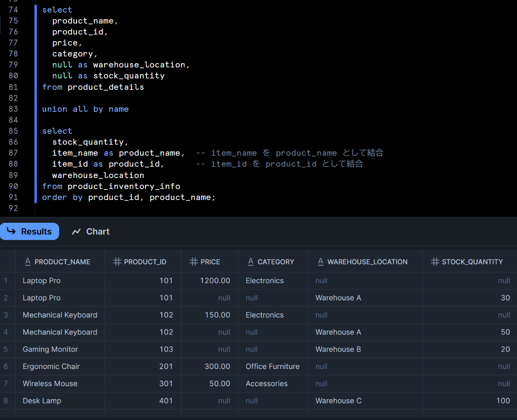Click the number type icon beside PRODUCT_ID

tap(117, 262)
